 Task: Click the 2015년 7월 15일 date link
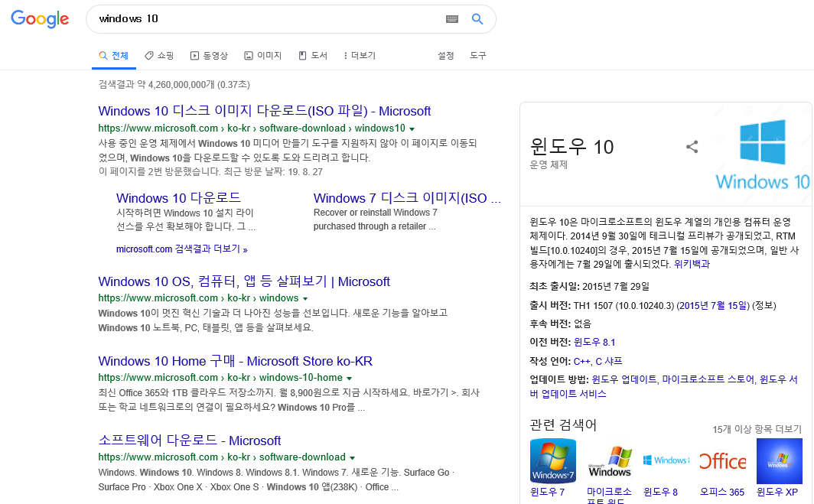pyautogui.click(x=714, y=306)
